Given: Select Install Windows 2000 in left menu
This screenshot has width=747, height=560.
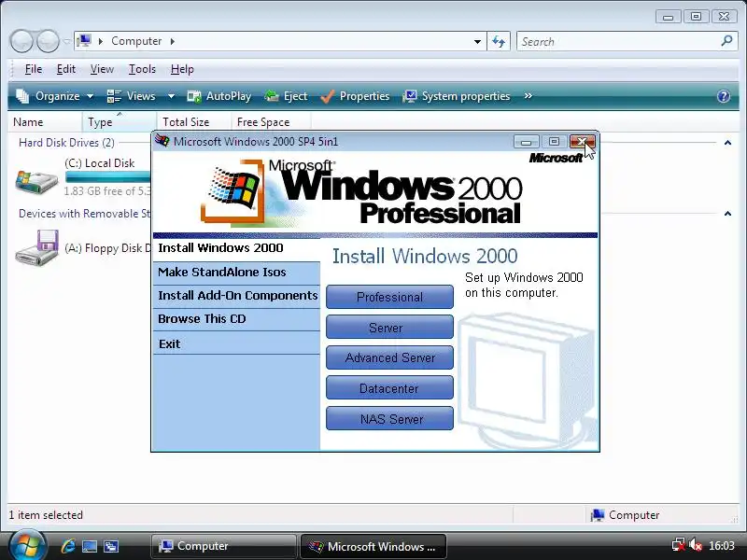Looking at the screenshot, I should pyautogui.click(x=236, y=248).
